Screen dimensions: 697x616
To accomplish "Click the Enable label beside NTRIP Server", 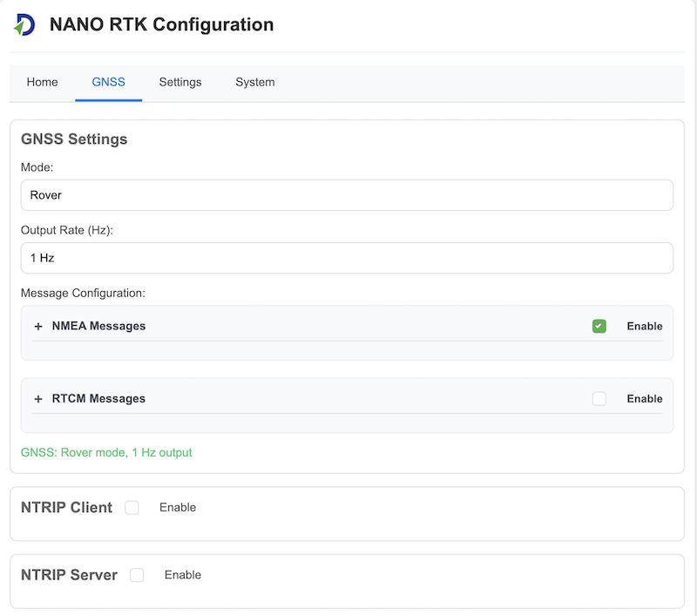I will click(183, 575).
